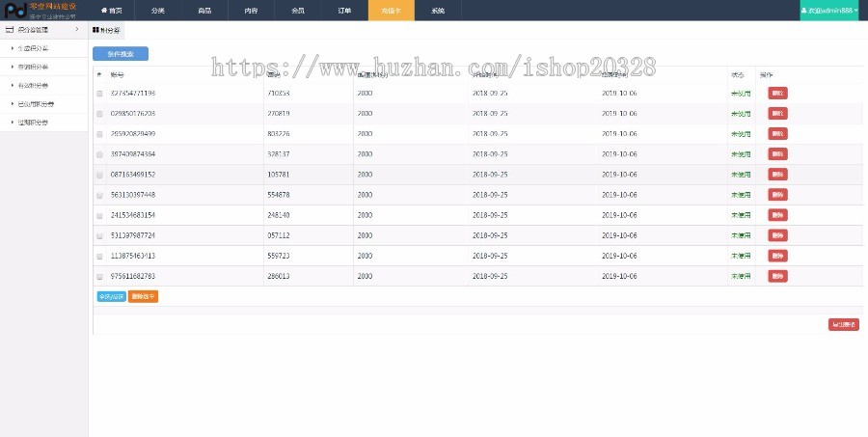868x437 pixels.
Task: Click account number 087163499152
Action: tap(133, 175)
